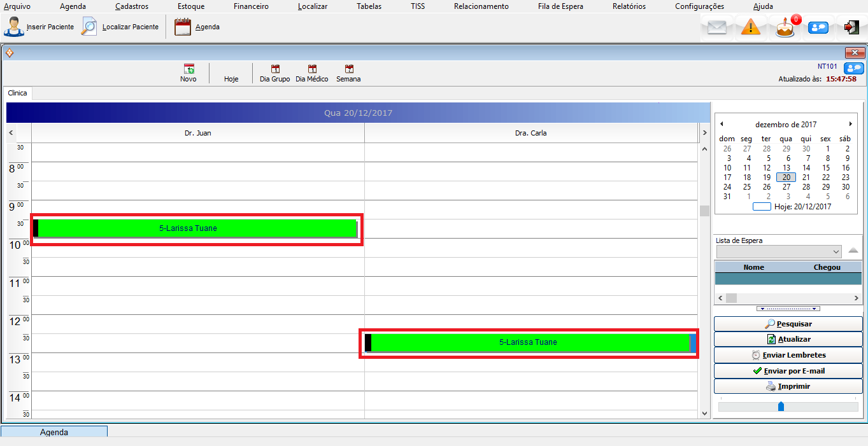Open Localizar Paciente search tool
868x446 pixels.
[90, 27]
